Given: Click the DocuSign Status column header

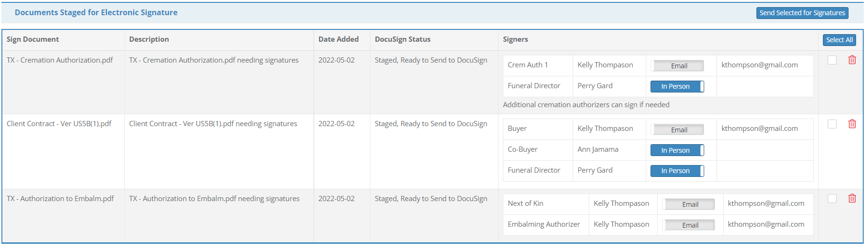Looking at the screenshot, I should point(402,39).
